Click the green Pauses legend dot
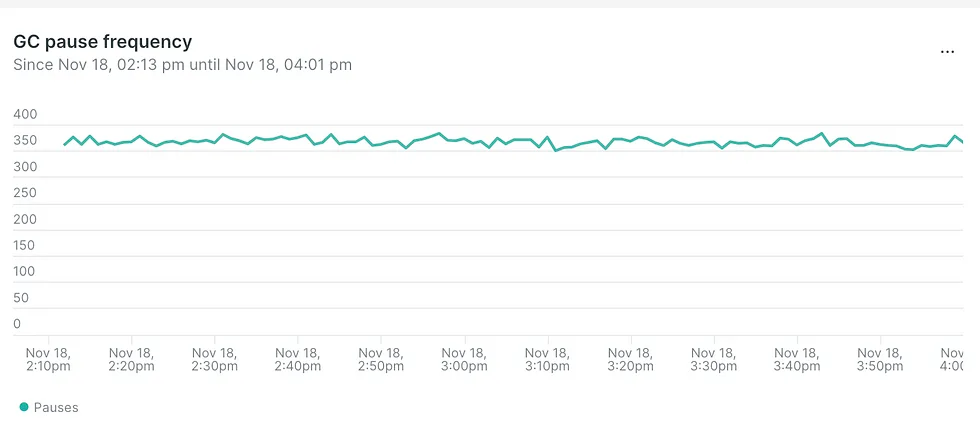980x432 pixels. pos(24,408)
